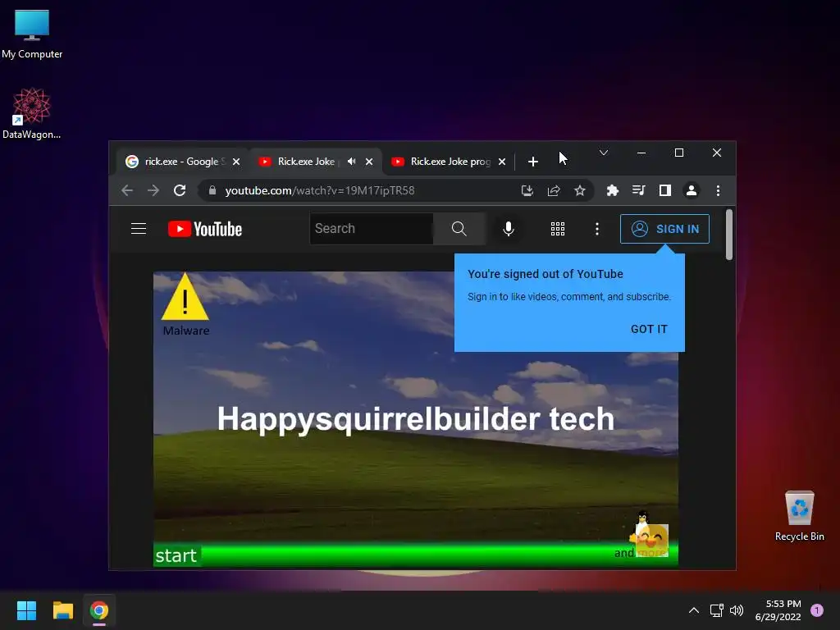Open Windows Start menu

click(26, 610)
